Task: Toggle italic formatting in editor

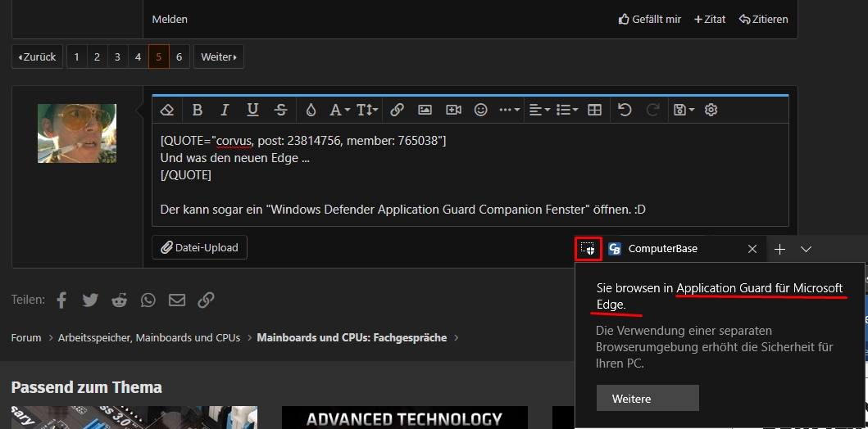Action: [225, 110]
